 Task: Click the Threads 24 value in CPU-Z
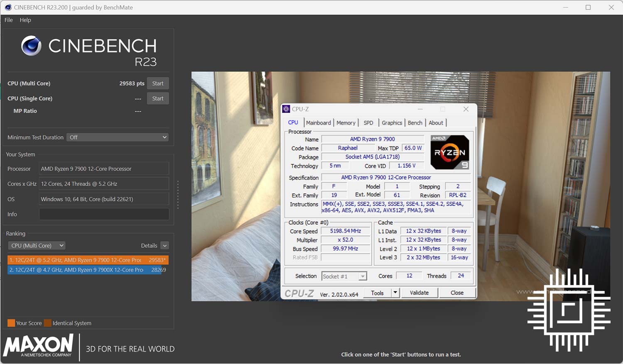pyautogui.click(x=461, y=276)
